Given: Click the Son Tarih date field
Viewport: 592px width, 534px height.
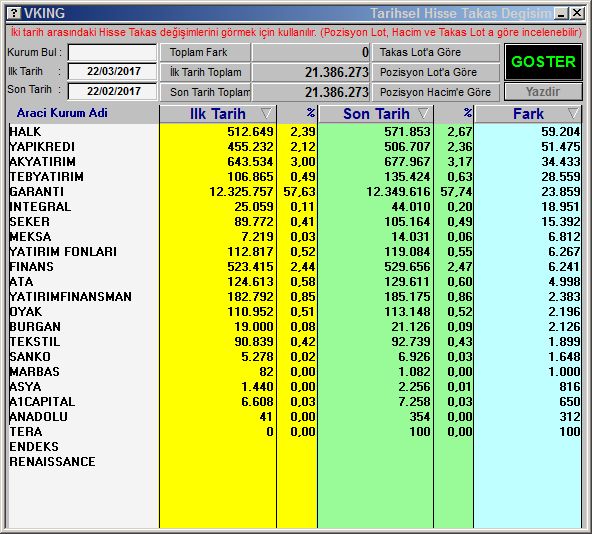Looking at the screenshot, I should [x=113, y=91].
